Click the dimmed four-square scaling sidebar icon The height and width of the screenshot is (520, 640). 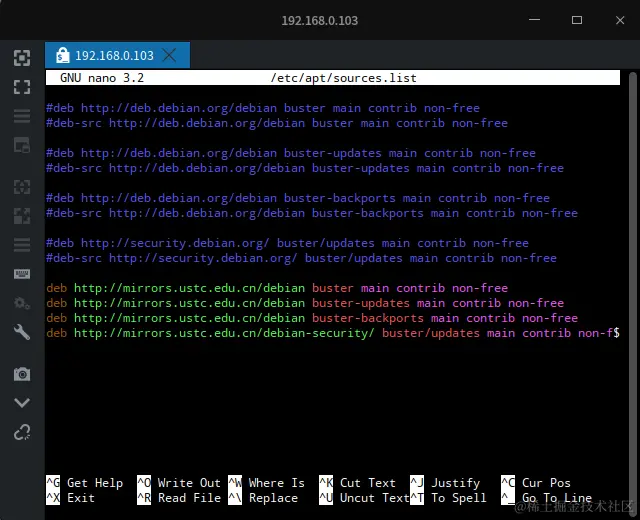click(x=22, y=216)
